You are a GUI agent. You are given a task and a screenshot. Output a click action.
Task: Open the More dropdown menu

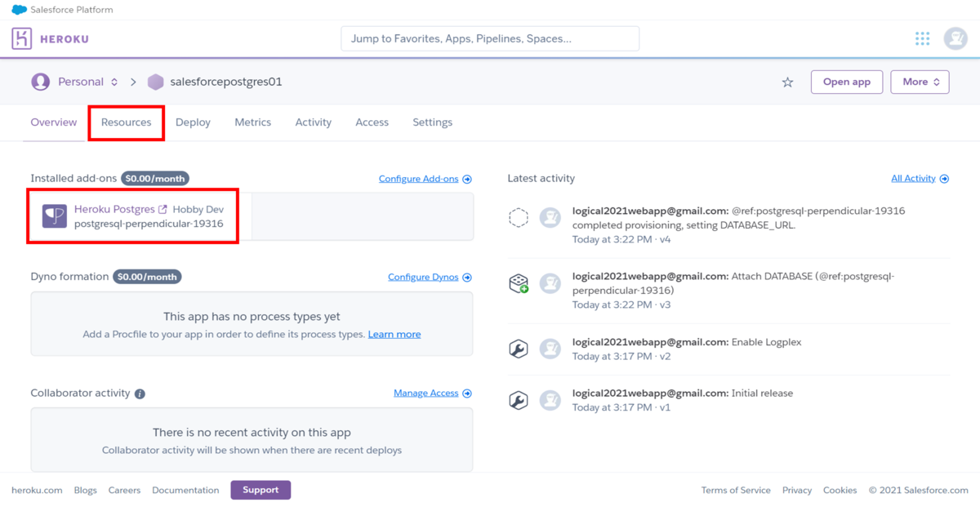[920, 82]
